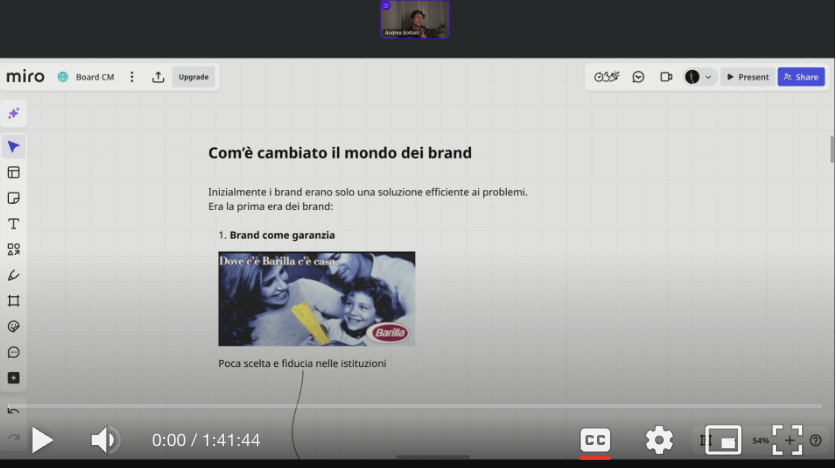Choose the Text tool
This screenshot has height=468, width=836.
(x=14, y=224)
